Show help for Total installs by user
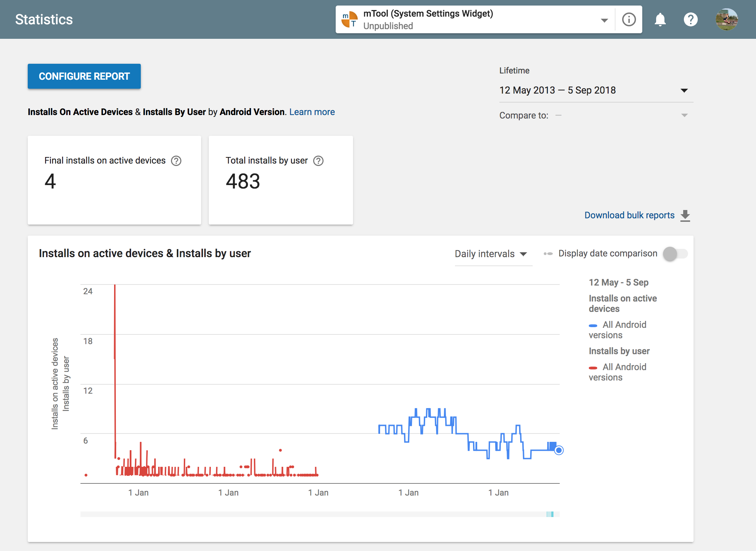Image resolution: width=756 pixels, height=551 pixels. [x=318, y=161]
